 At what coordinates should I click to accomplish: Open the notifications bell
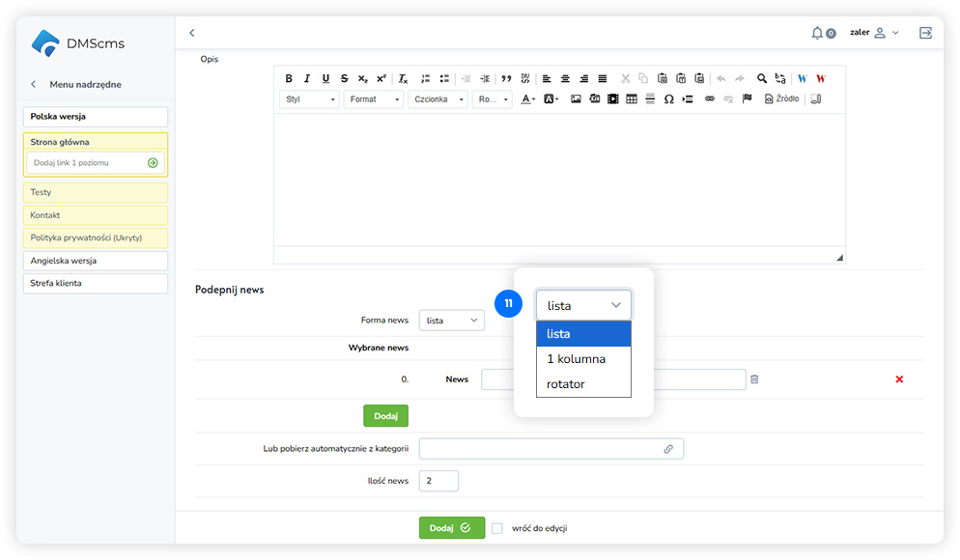click(818, 33)
